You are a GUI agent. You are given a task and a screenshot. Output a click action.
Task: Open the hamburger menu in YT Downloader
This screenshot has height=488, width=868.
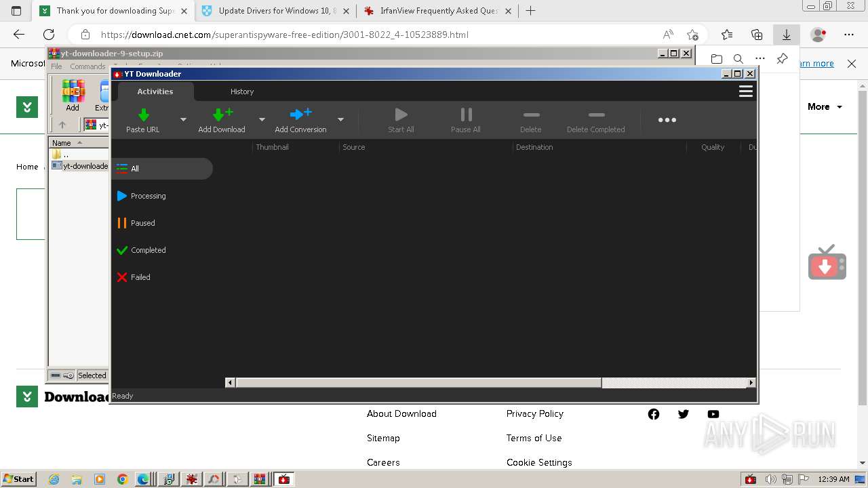pos(746,91)
